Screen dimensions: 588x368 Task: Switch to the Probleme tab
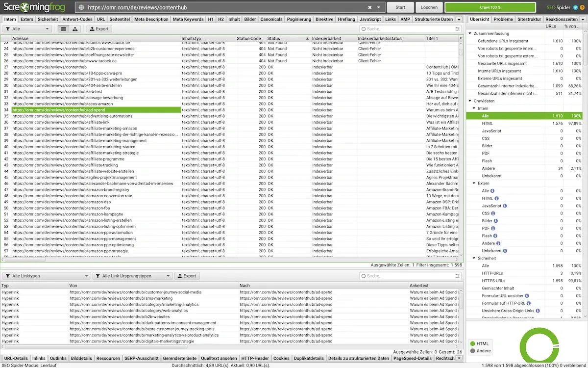[x=503, y=19]
